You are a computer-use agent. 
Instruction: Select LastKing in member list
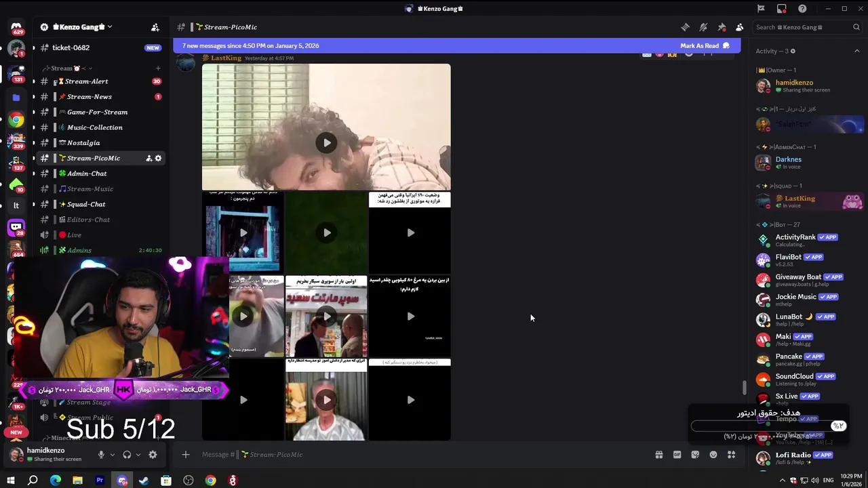810,202
